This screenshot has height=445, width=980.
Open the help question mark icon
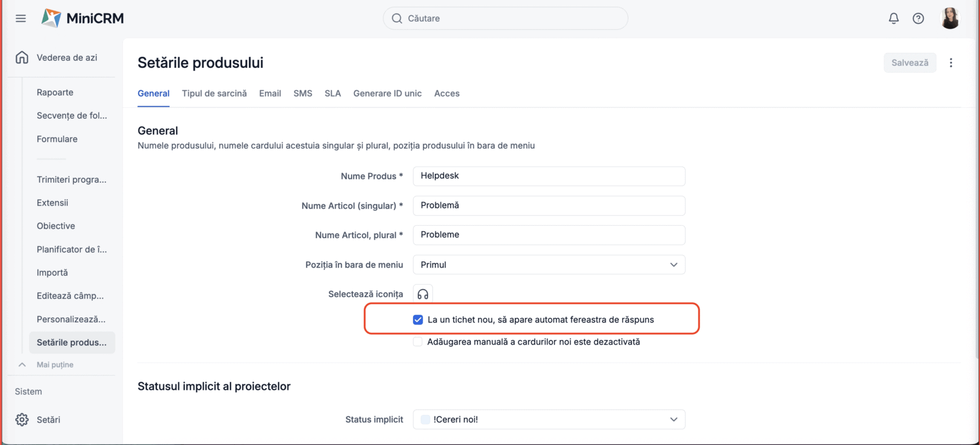918,18
